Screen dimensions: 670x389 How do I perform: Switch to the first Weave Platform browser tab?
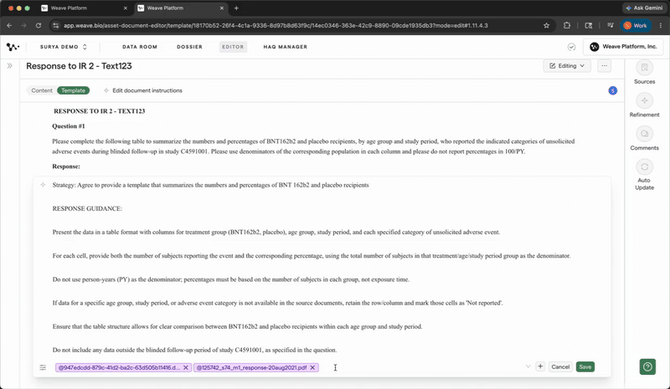click(x=84, y=8)
